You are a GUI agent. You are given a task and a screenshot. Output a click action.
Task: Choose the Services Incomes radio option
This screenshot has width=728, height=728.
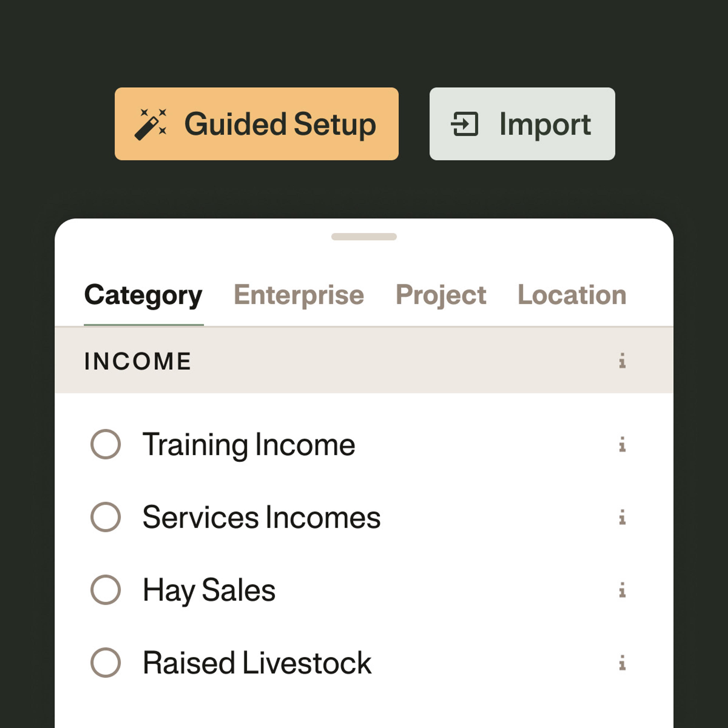tap(106, 517)
